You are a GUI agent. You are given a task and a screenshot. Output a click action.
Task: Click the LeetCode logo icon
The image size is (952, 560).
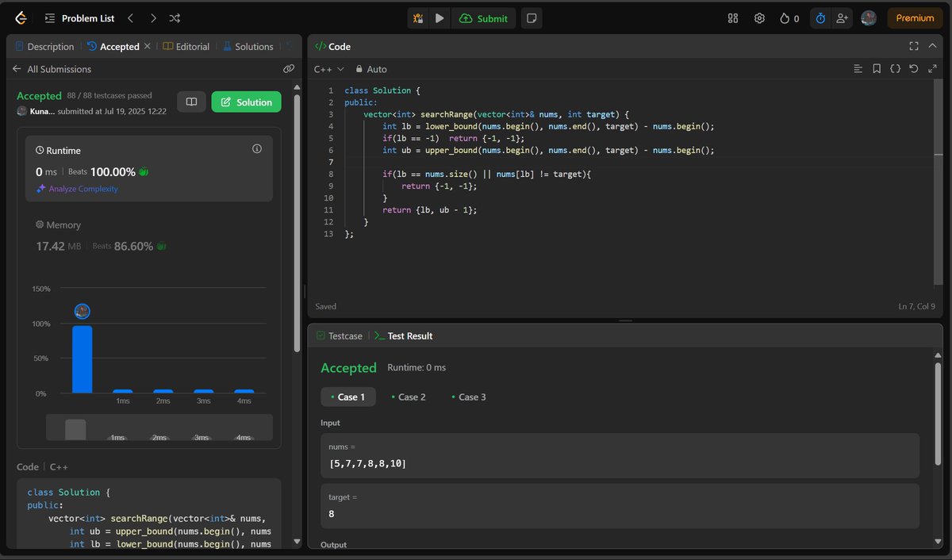click(20, 17)
